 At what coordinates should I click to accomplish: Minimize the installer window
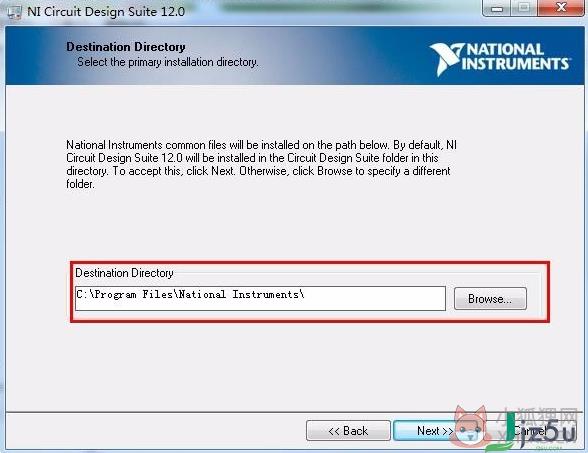coord(497,8)
